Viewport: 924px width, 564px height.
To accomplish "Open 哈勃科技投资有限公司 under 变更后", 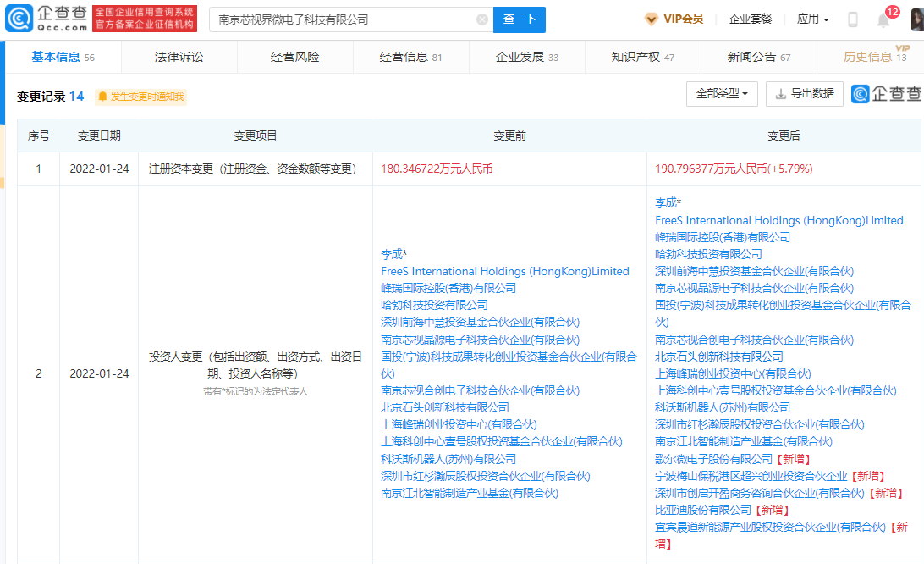I will pyautogui.click(x=708, y=254).
